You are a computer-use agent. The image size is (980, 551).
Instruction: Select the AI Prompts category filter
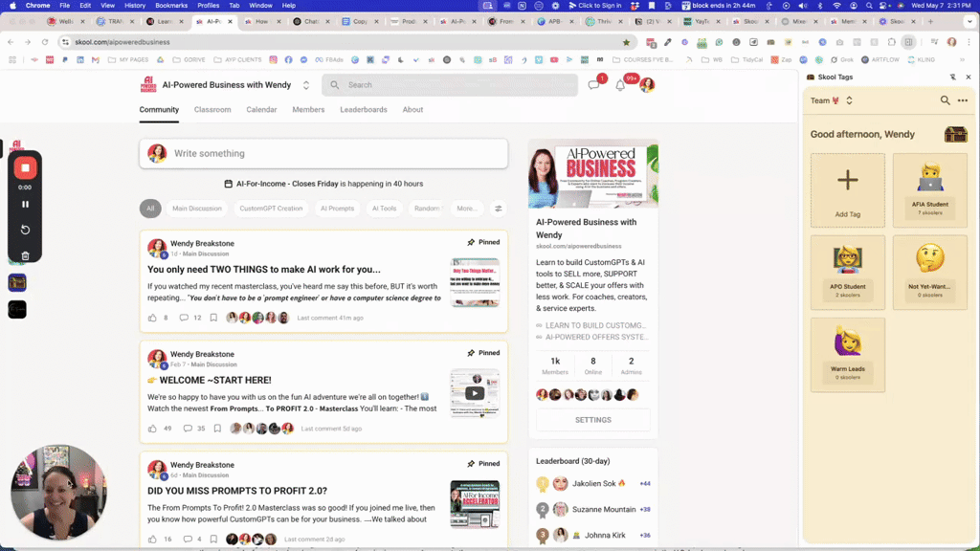337,209
